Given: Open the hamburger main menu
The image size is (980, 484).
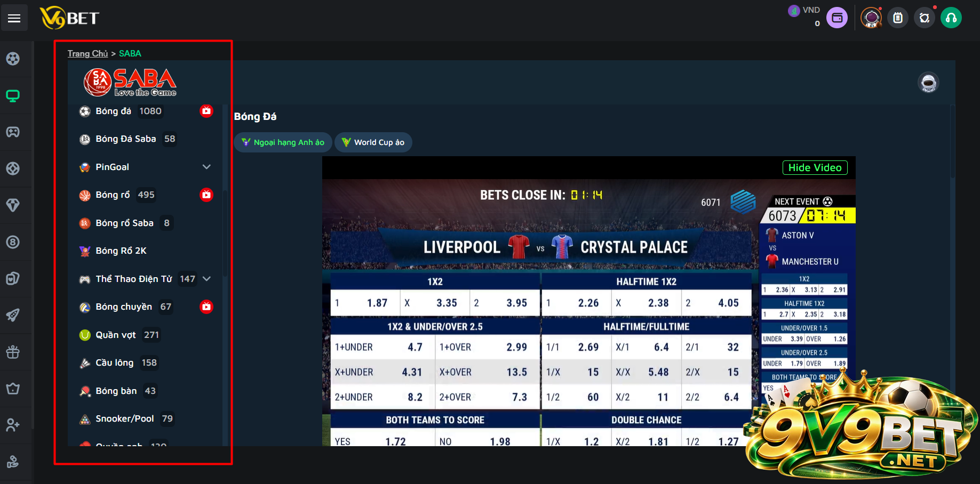Looking at the screenshot, I should pyautogui.click(x=14, y=19).
